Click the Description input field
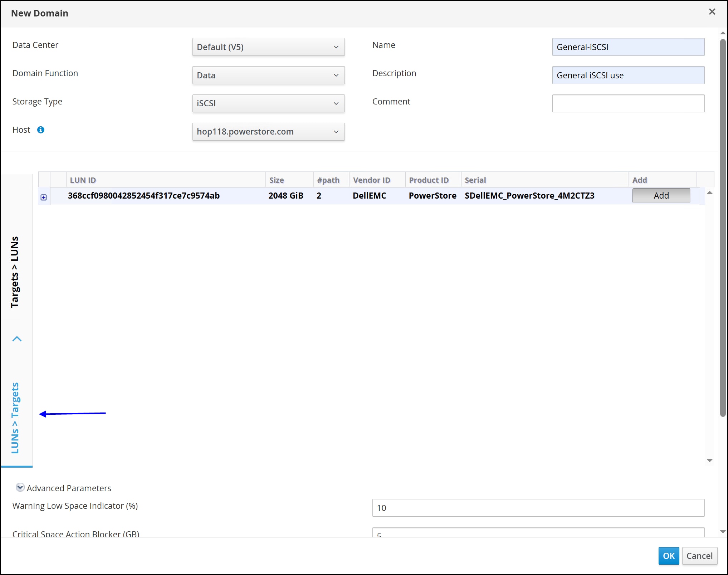The width and height of the screenshot is (728, 575). [x=628, y=75]
